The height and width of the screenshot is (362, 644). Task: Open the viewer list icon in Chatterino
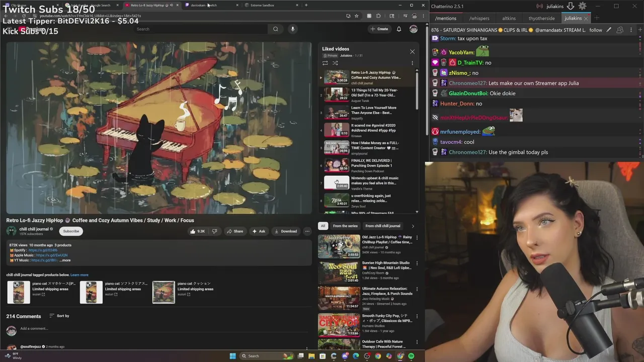(620, 30)
